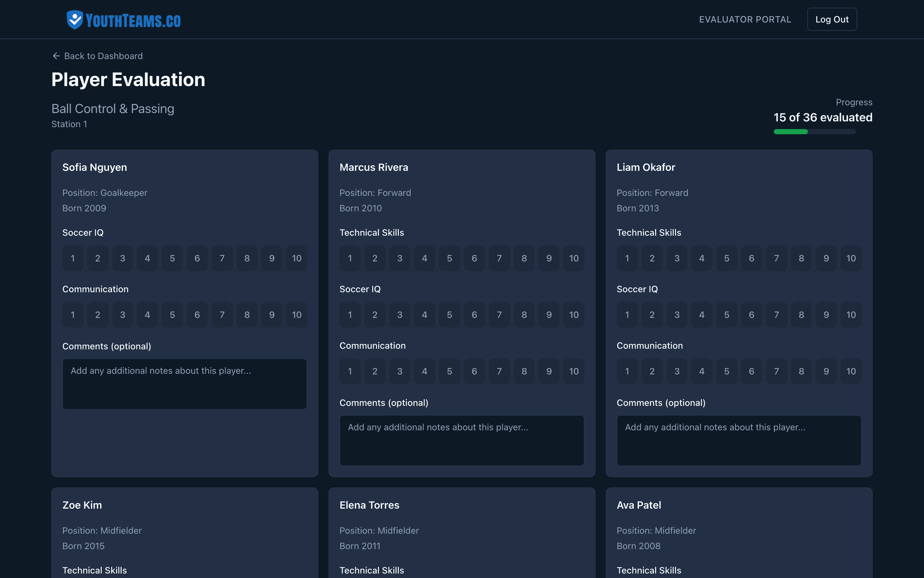Viewport: 924px width, 578px height.
Task: Click Marcus Rivera's comments field
Action: pyautogui.click(x=462, y=440)
